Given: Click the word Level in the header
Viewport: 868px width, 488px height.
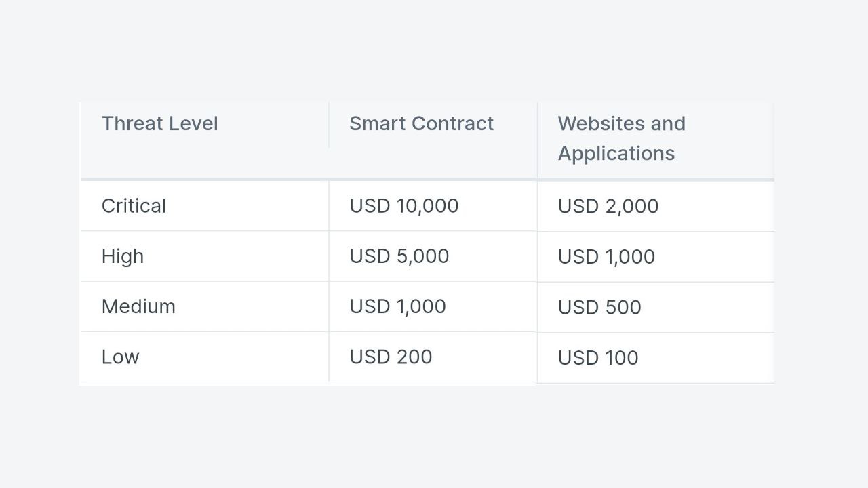Looking at the screenshot, I should tap(194, 123).
